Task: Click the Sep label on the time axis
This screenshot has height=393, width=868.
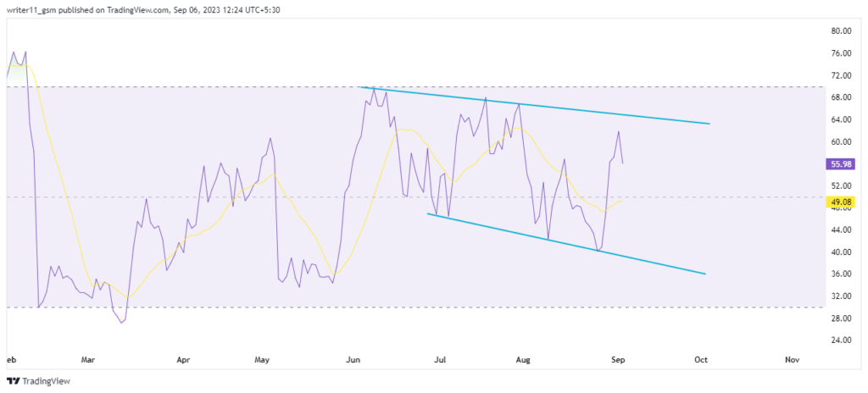Action: pos(618,360)
